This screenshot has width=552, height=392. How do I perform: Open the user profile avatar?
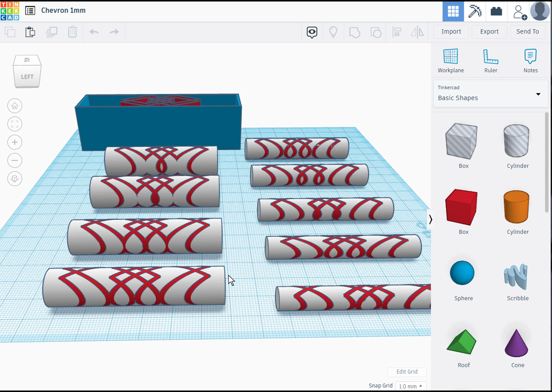tap(540, 11)
